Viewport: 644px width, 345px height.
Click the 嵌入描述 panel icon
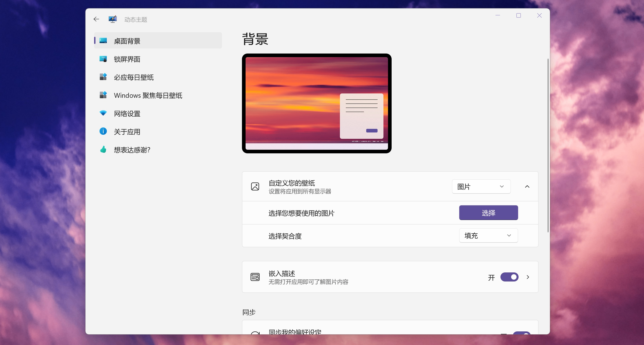tap(255, 277)
